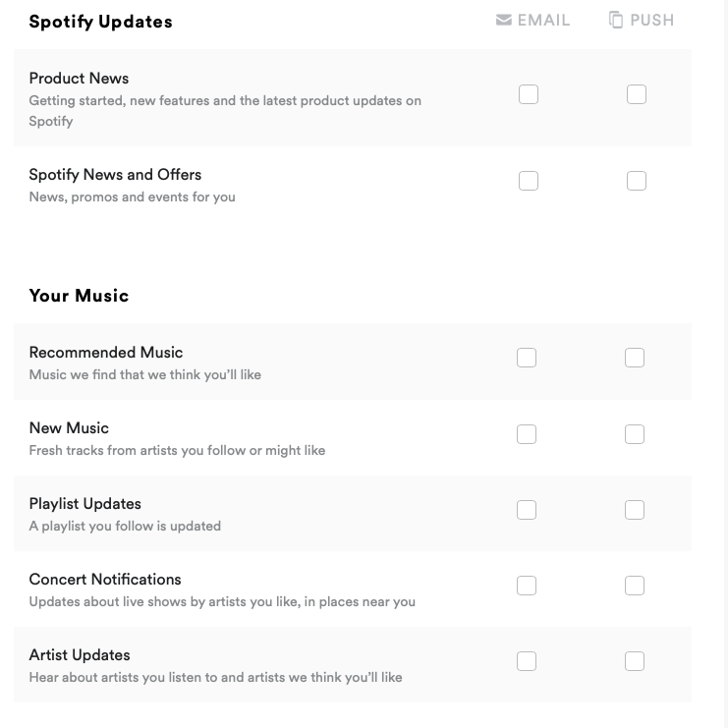Toggle Playlist Updates email checkbox
Viewport: 728px width, 728px height.
[527, 510]
